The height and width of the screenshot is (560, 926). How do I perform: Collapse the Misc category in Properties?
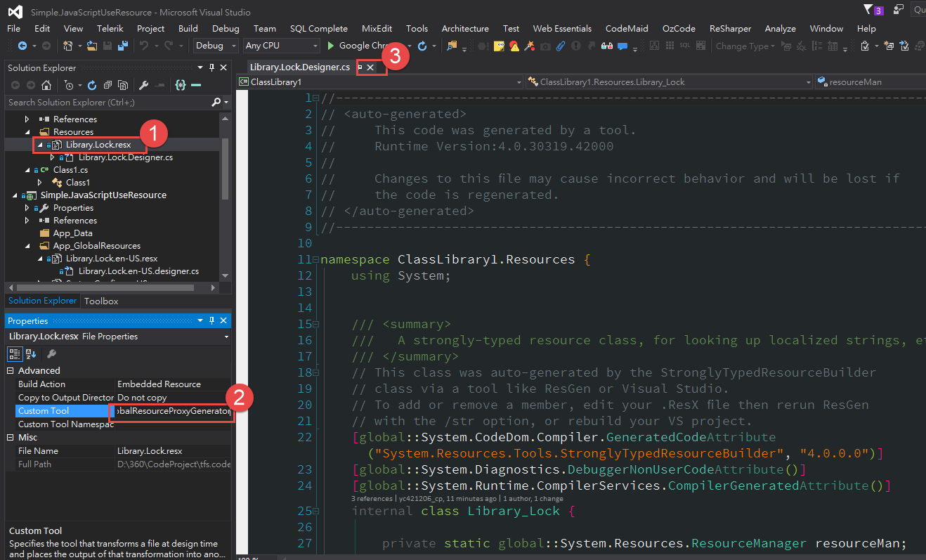(11, 438)
